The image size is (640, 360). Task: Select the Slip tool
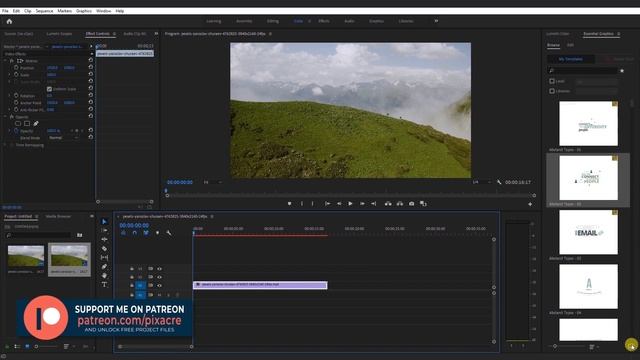[104, 258]
